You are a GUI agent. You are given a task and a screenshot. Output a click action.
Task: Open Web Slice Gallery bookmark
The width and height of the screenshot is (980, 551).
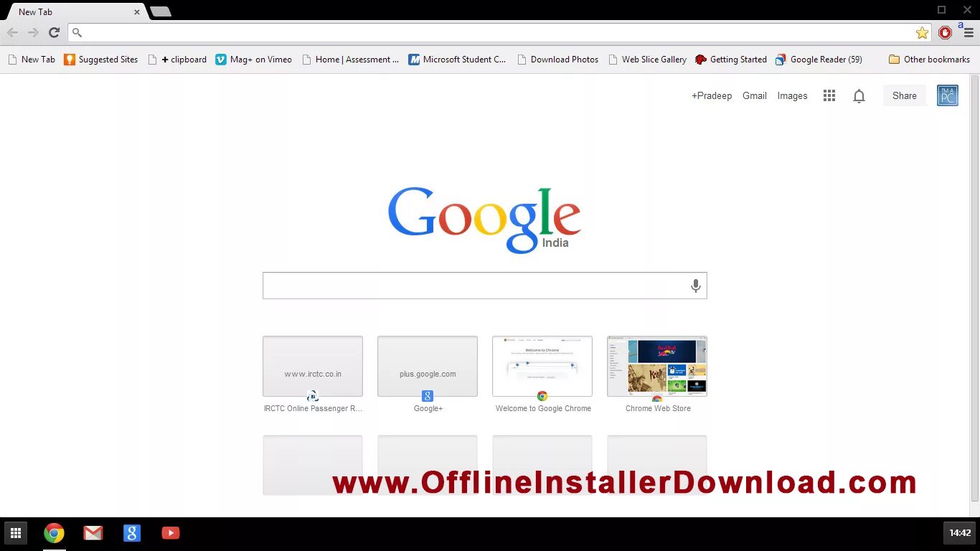647,60
